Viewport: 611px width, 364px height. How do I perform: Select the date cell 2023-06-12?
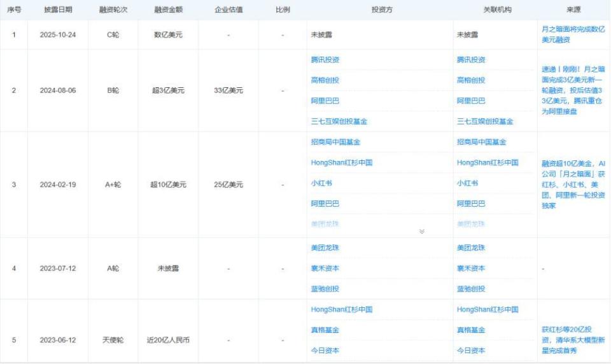click(x=58, y=340)
